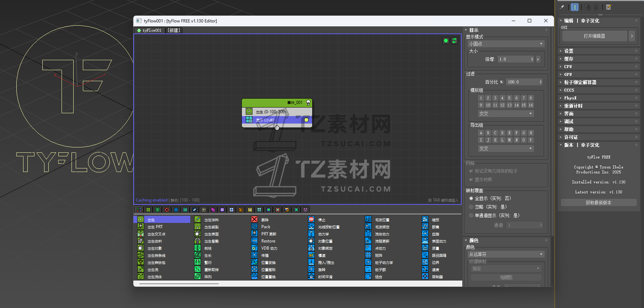Viewport: 644px width, 308px height.
Task: Select the 矩阵 operator icon
Action: click(x=368, y=255)
